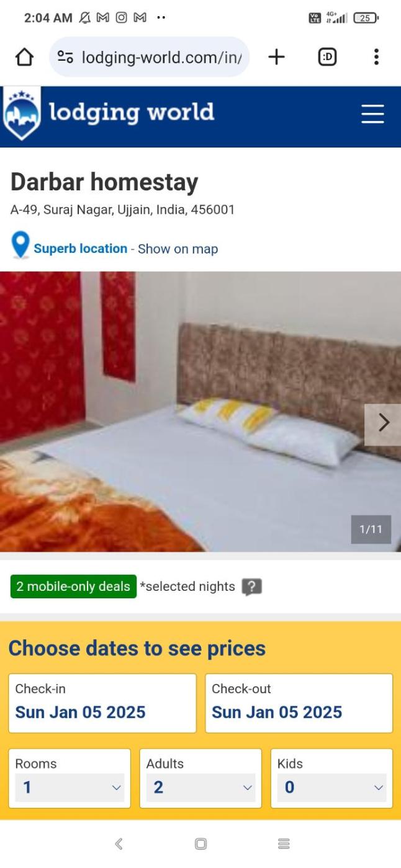The width and height of the screenshot is (401, 868).
Task: Tap the blue map pin icon
Action: [20, 245]
